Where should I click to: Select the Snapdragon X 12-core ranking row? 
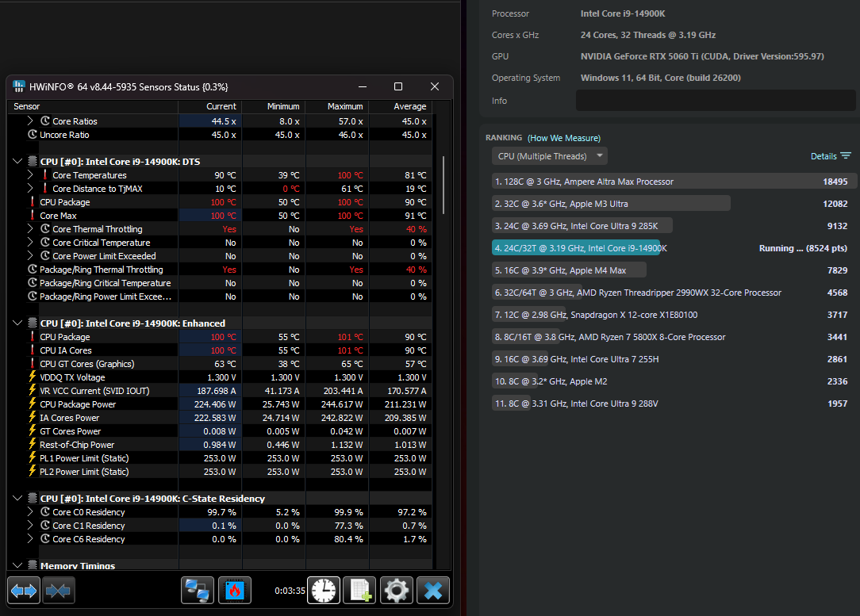[x=673, y=315]
